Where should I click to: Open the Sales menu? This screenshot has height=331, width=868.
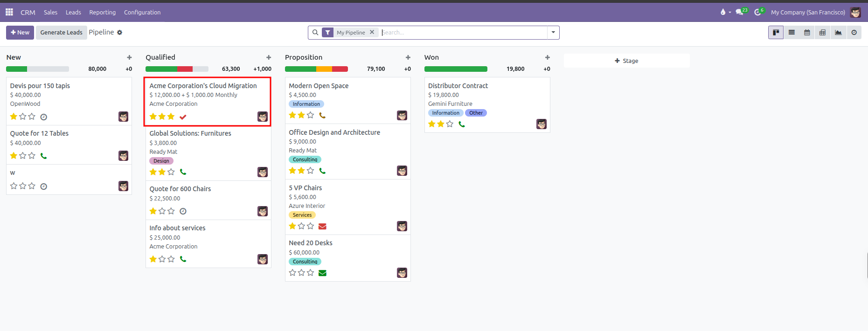pos(50,12)
